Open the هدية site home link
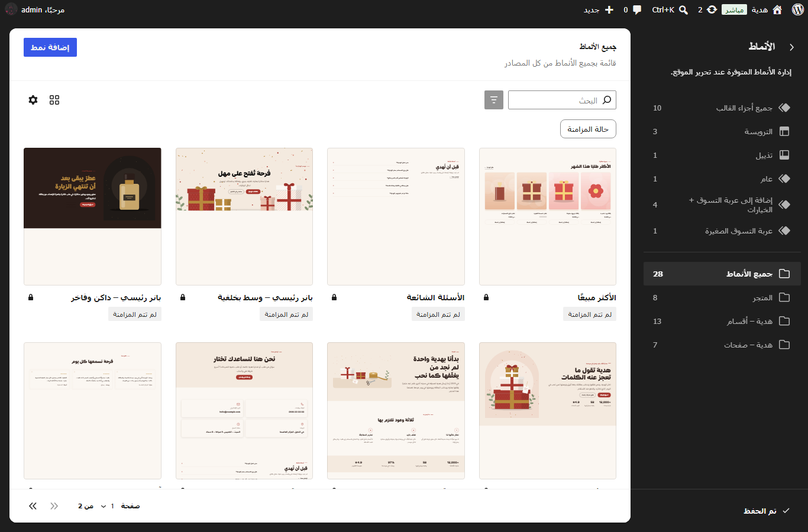 767,9
